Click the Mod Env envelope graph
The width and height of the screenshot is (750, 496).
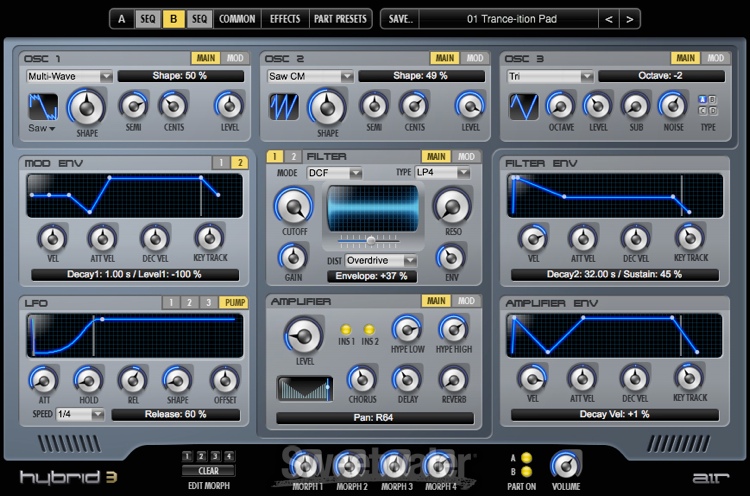pos(134,196)
